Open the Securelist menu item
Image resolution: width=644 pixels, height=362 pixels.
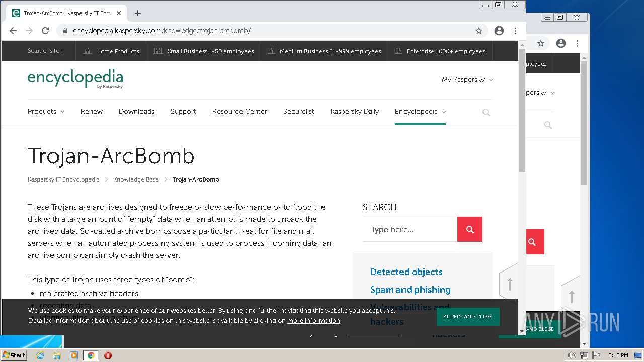(x=299, y=111)
